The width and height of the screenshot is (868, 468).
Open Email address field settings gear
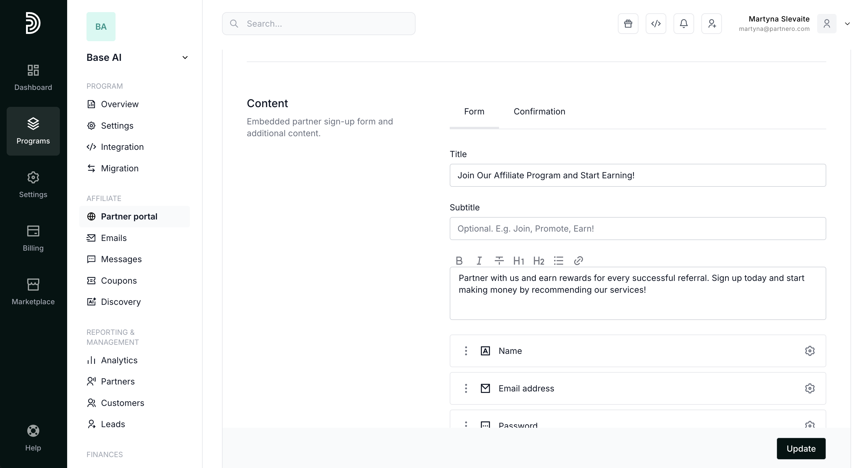(x=810, y=388)
